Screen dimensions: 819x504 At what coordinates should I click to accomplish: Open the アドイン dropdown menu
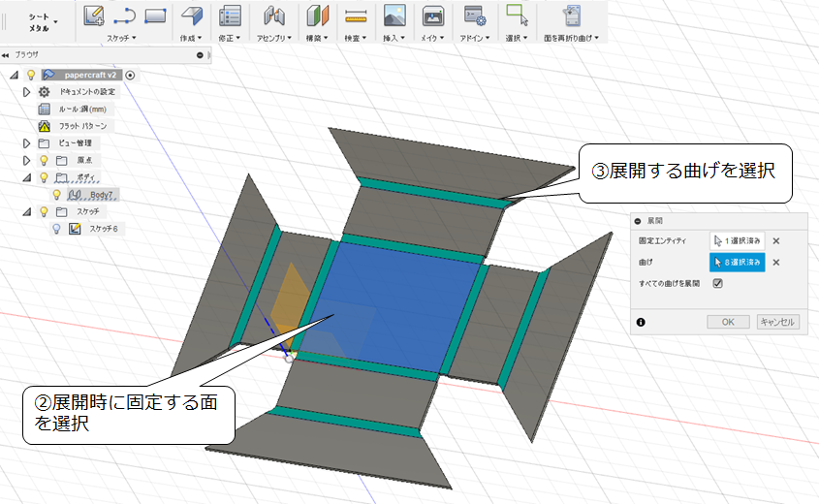(475, 38)
